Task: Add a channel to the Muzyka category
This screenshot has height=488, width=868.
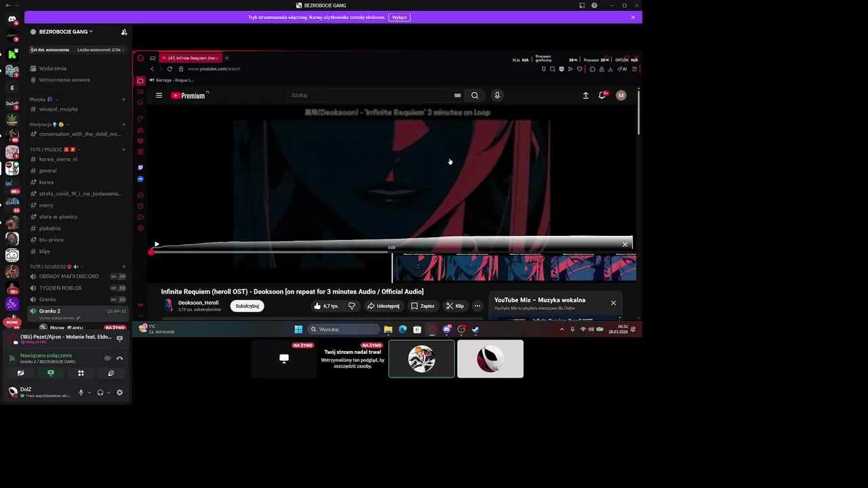Action: coord(123,100)
